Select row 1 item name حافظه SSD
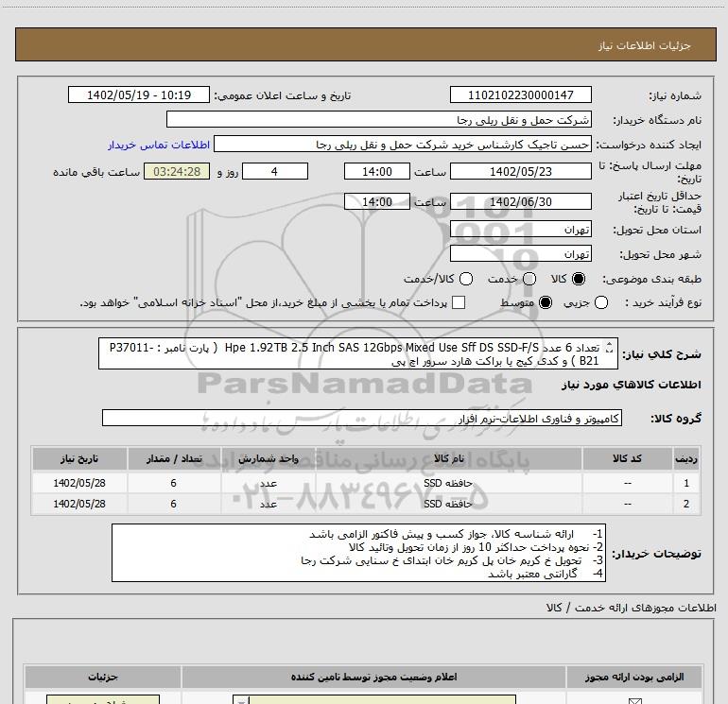The image size is (728, 704). (448, 483)
